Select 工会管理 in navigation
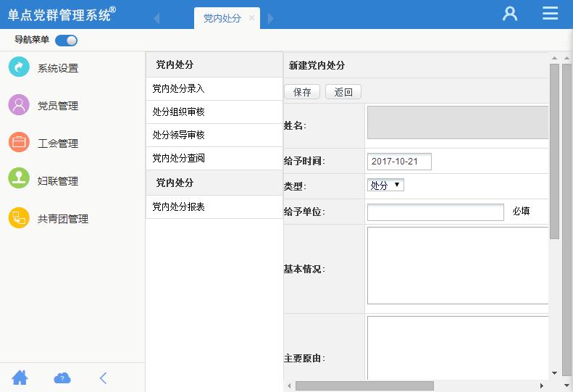573x392 pixels. (58, 143)
